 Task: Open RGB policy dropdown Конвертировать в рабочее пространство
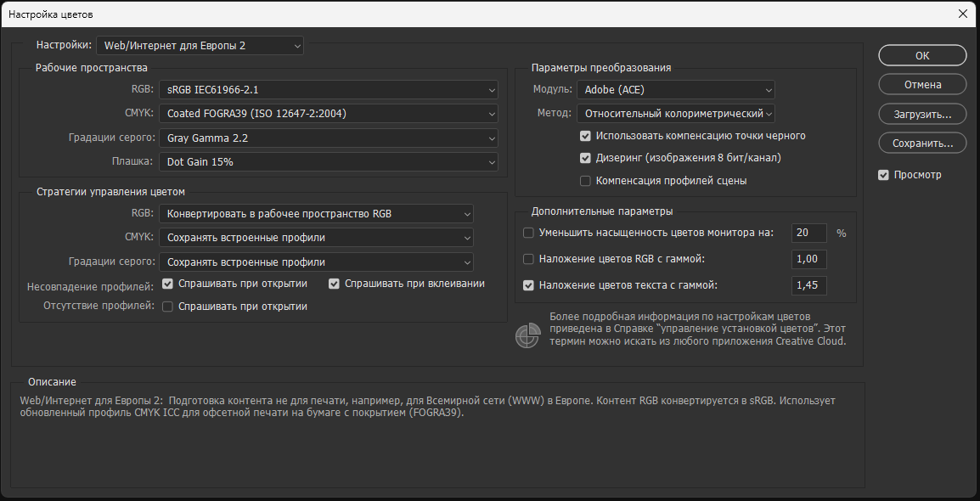pyautogui.click(x=316, y=214)
